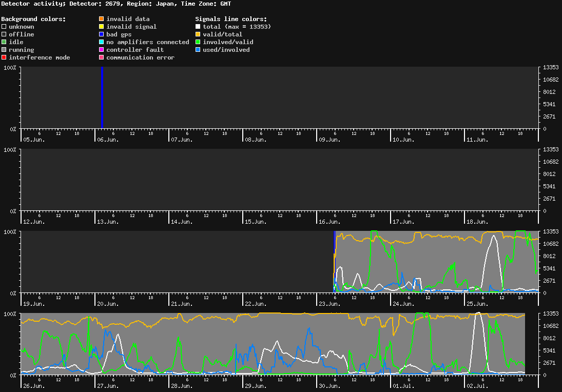Click the 28.Jun. date label
The image size is (562, 392).
click(x=182, y=386)
